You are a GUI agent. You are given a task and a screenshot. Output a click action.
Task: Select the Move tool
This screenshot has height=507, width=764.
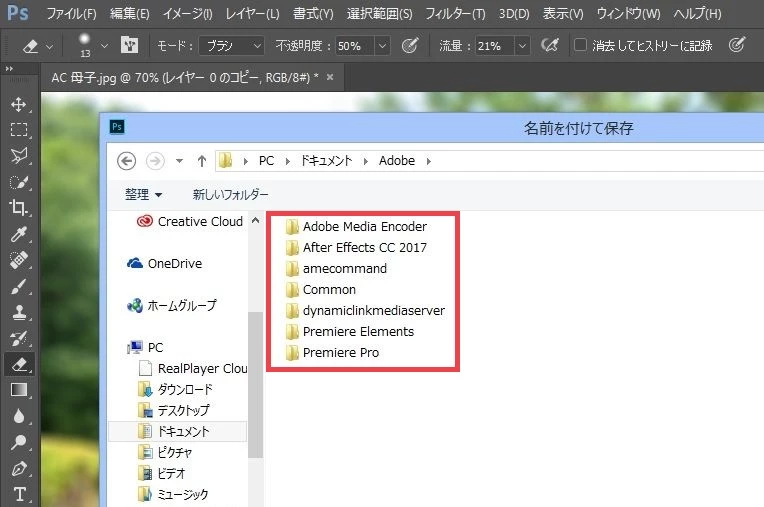(19, 104)
